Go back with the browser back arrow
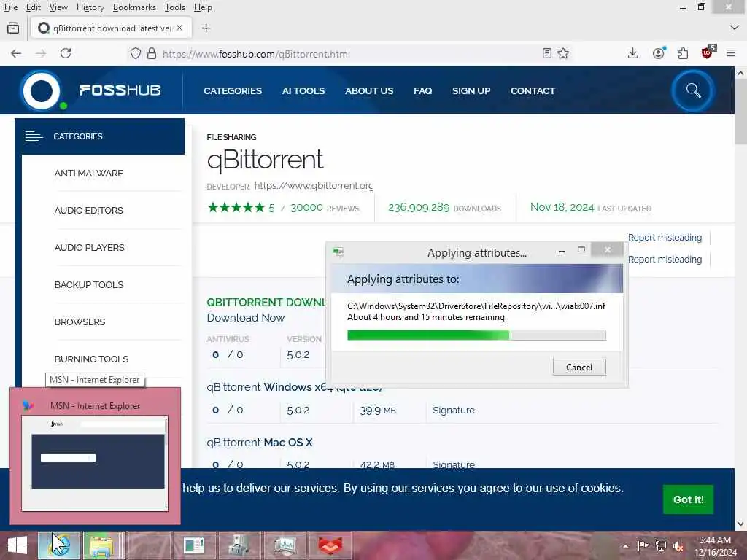Image resolution: width=747 pixels, height=560 pixels. click(16, 53)
